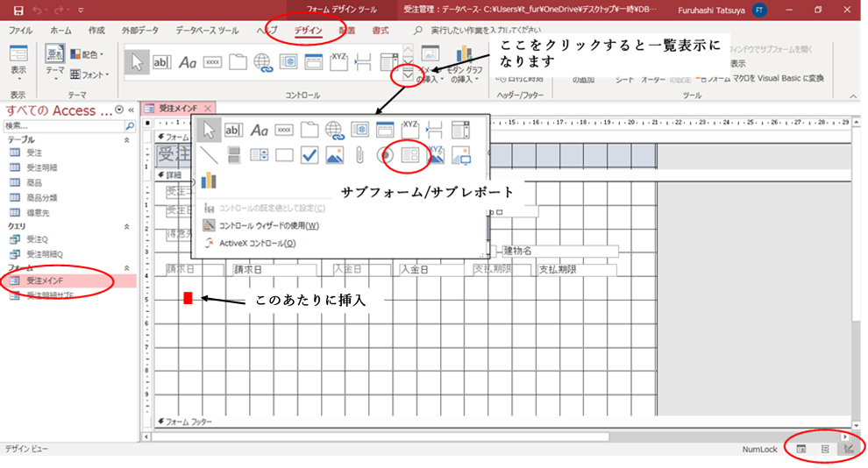
Task: Toggle Use Control Wizards option
Action: [x=267, y=225]
